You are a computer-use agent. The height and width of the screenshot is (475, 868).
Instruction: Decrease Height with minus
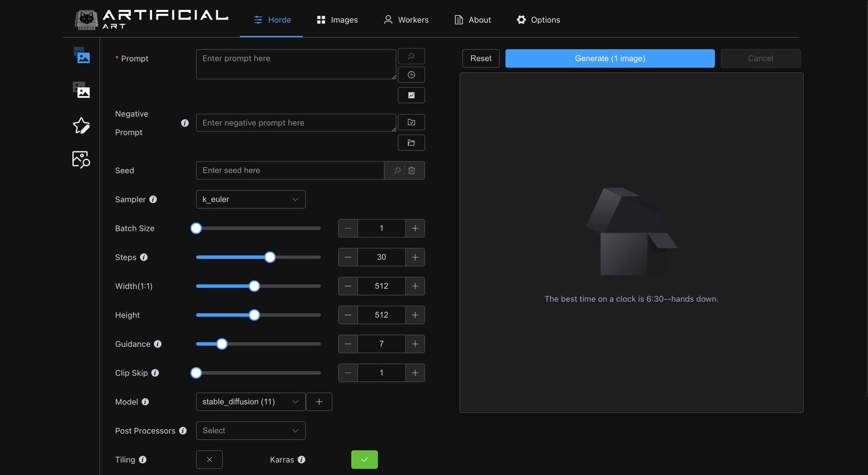click(348, 315)
